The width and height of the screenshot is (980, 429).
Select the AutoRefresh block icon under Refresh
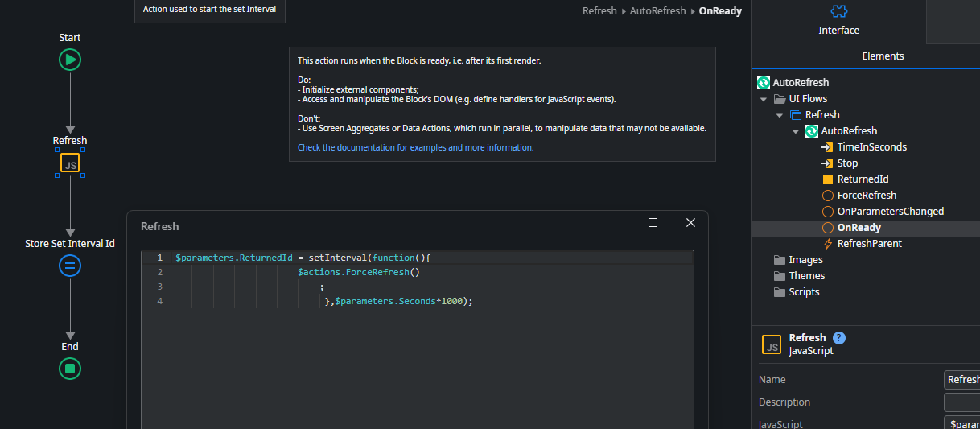[812, 131]
